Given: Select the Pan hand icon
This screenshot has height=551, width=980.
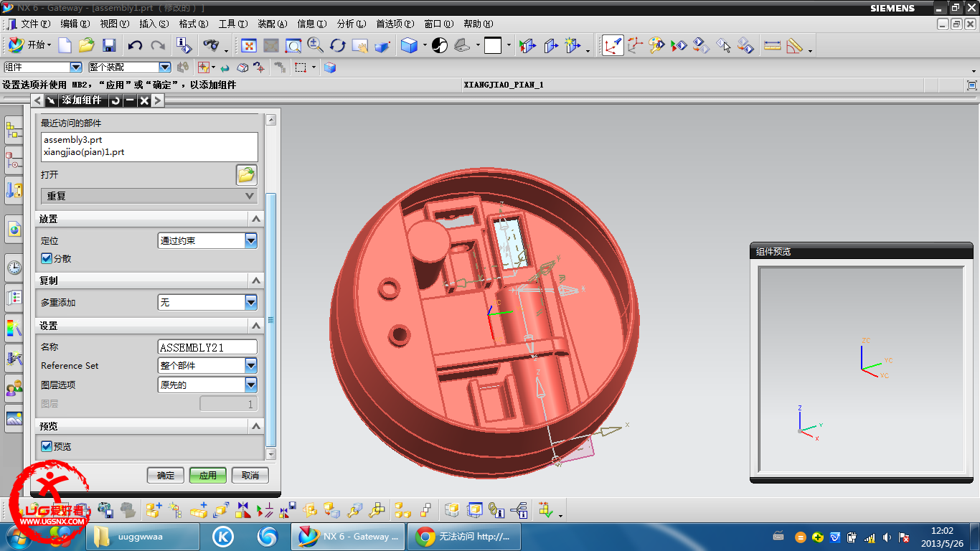Looking at the screenshot, I should click(x=360, y=45).
